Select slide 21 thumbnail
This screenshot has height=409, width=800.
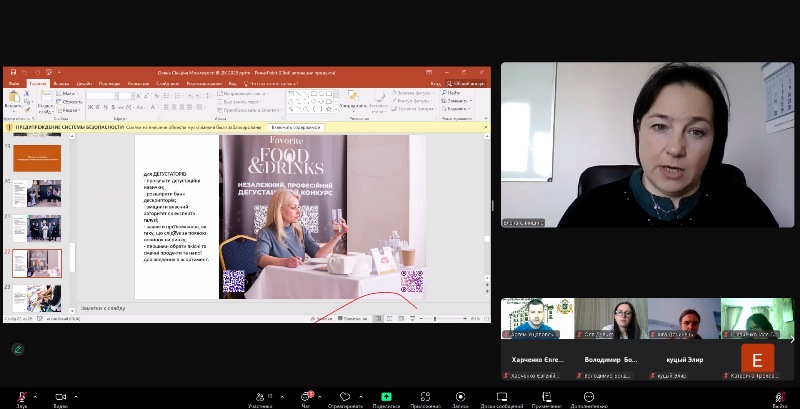tap(37, 228)
